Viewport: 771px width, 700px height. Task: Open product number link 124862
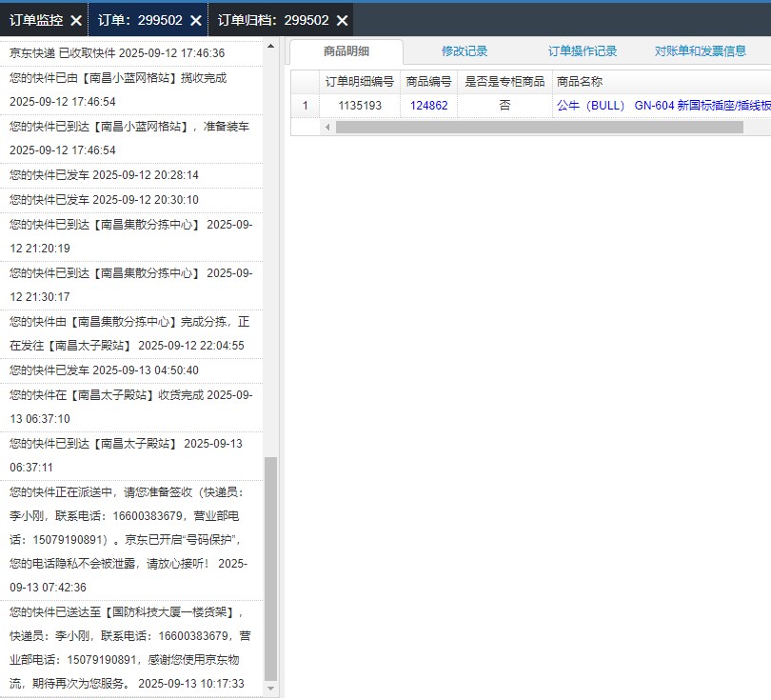[428, 106]
